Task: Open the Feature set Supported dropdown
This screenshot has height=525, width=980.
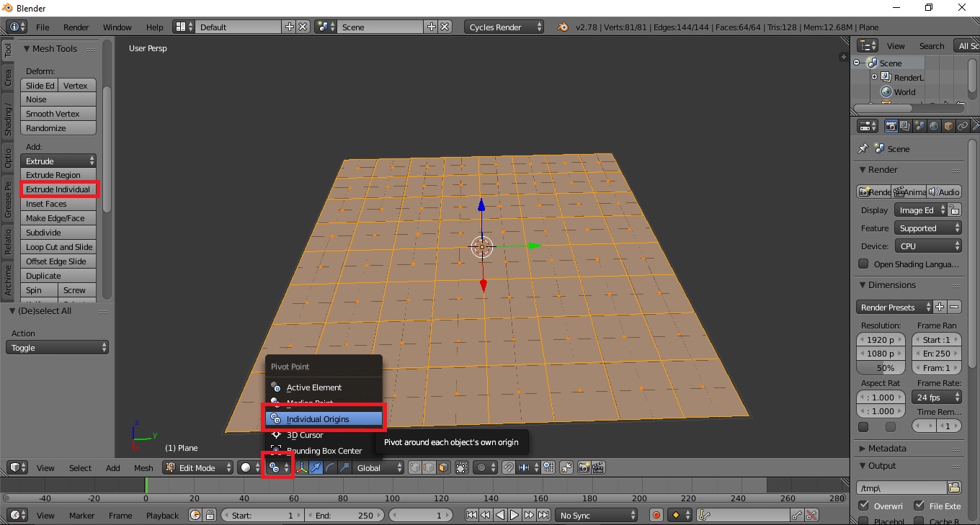Action: (928, 228)
